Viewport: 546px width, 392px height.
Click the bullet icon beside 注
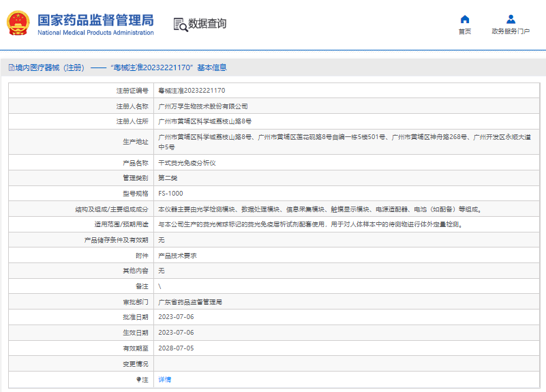point(138,380)
